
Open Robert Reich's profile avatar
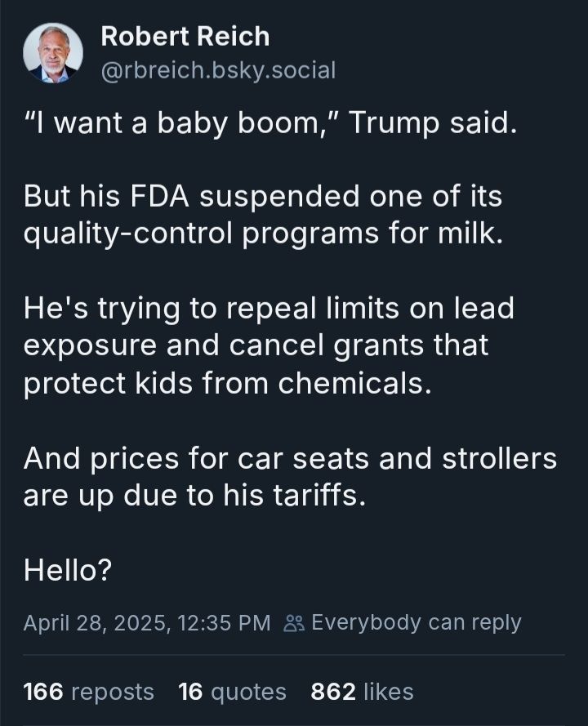[53, 53]
